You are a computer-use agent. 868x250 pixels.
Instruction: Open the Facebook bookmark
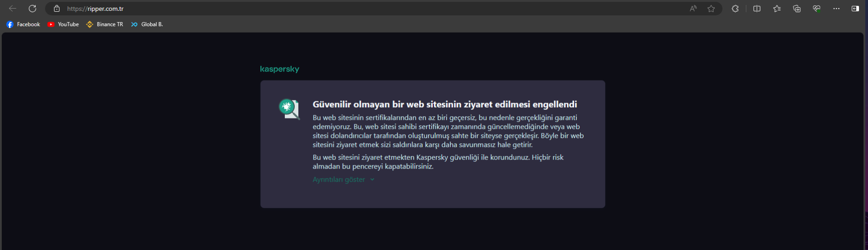[x=23, y=24]
